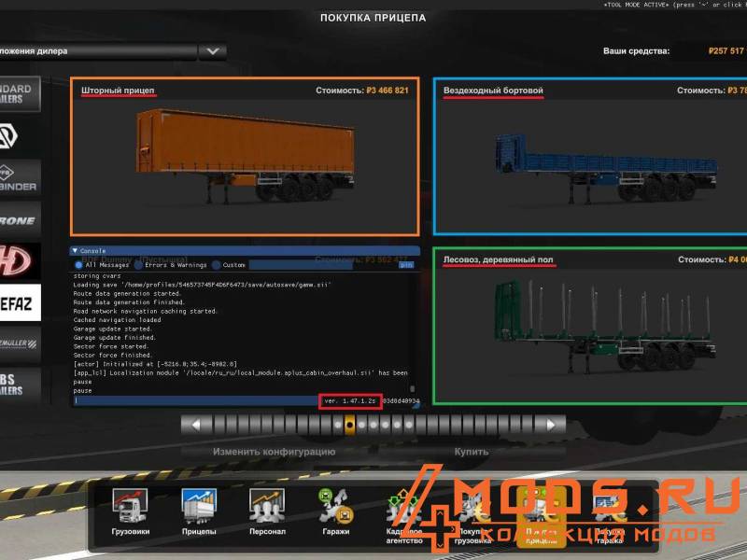Select the Standard Trailers brand logo
Viewport: 747px width, 560px height.
(19, 94)
